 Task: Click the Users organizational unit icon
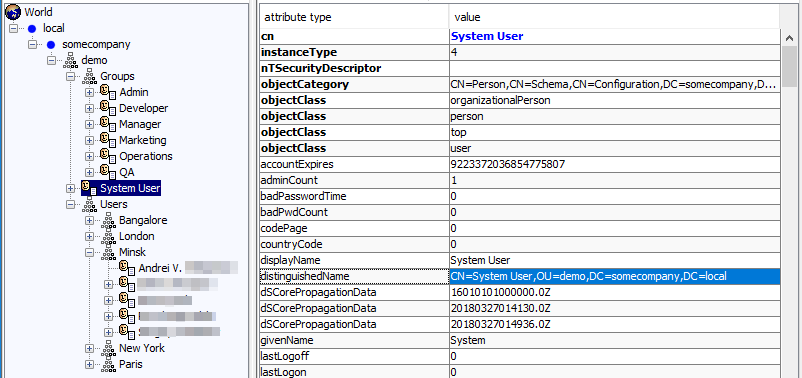coord(89,204)
